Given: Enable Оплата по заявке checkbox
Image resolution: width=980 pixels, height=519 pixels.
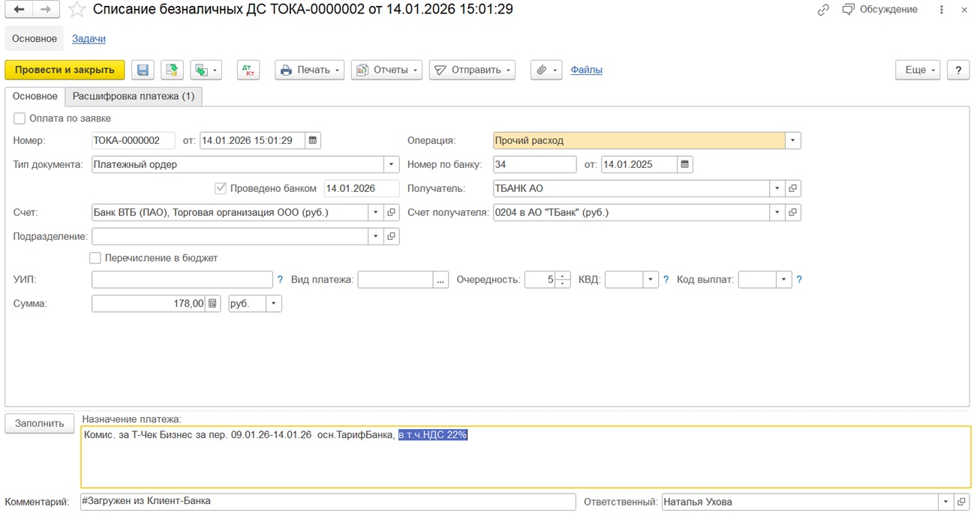Looking at the screenshot, I should 20,118.
